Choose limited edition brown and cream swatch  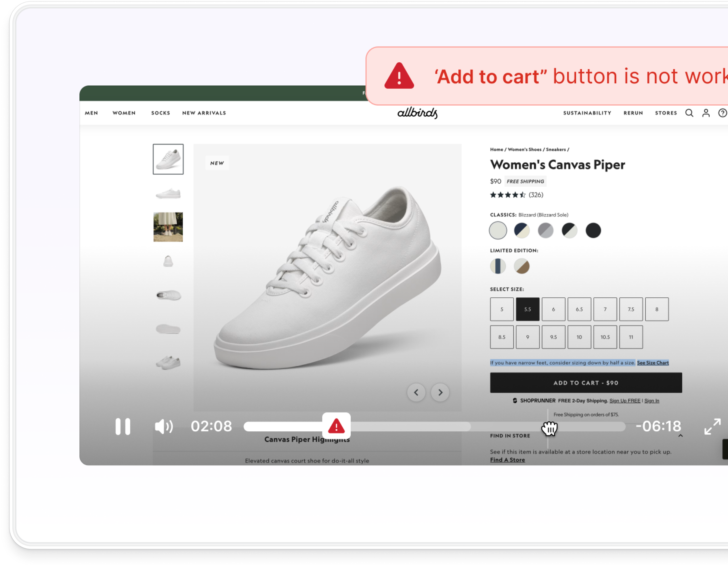tap(522, 266)
